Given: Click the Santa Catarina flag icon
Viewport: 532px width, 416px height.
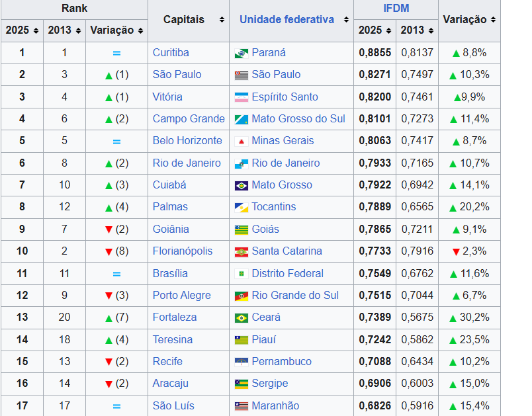Looking at the screenshot, I should [x=242, y=251].
